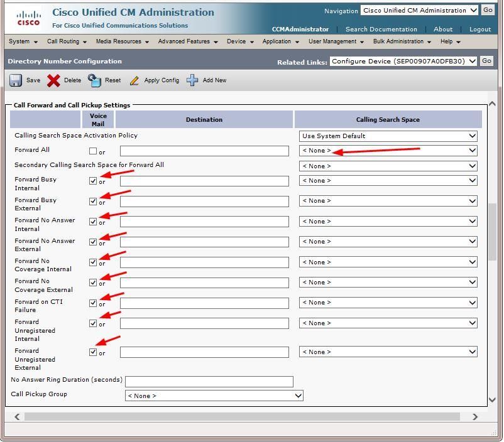Click the Forward All destination field
Screen dimensions: 504x442
tap(204, 151)
